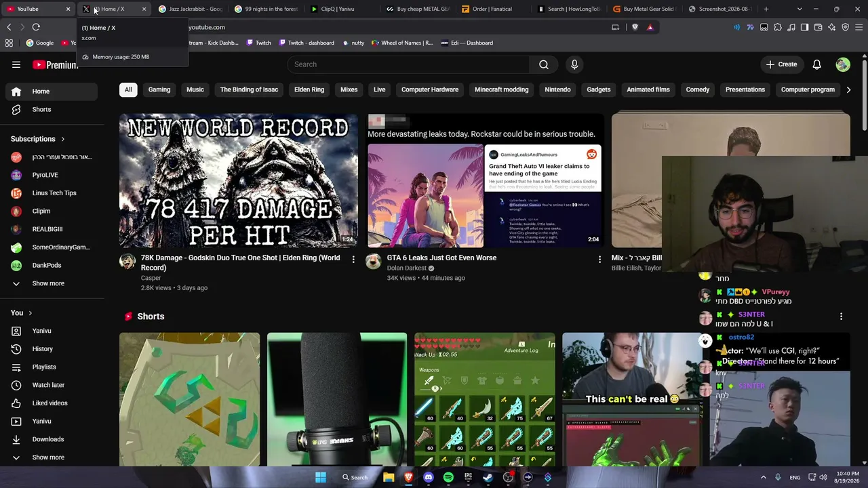Viewport: 868px width, 488px height.
Task: Expand the Subscriptions section arrow
Action: (x=63, y=139)
